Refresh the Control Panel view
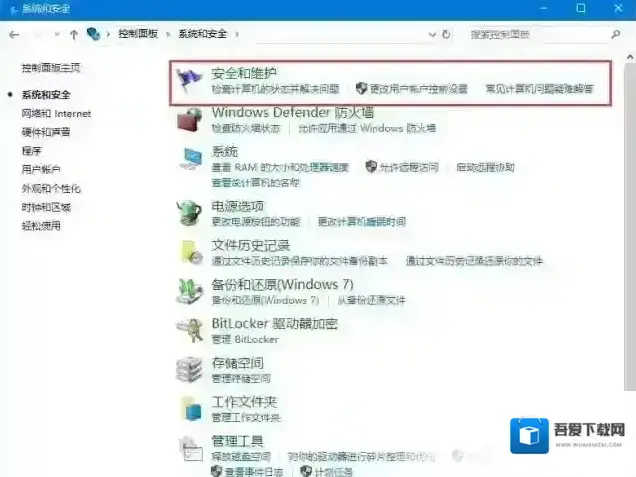Screen dimensions: 636x477 coord(446,34)
